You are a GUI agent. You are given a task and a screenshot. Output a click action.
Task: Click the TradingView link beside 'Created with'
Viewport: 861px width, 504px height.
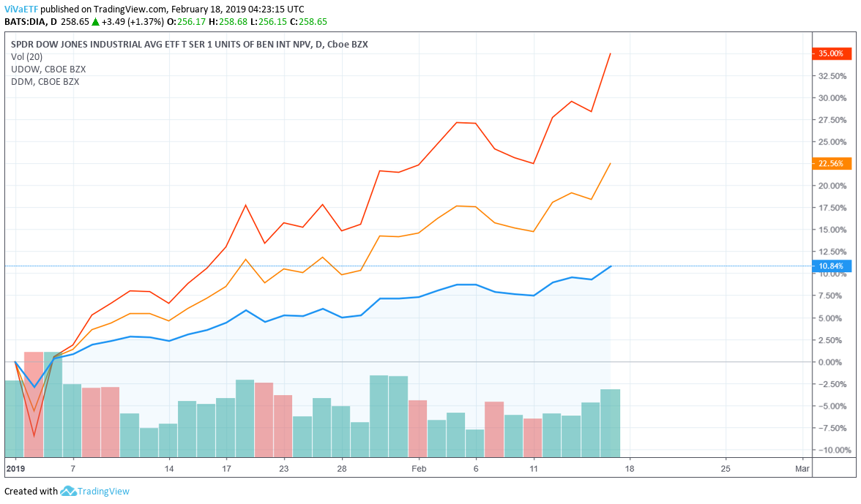coord(103,492)
